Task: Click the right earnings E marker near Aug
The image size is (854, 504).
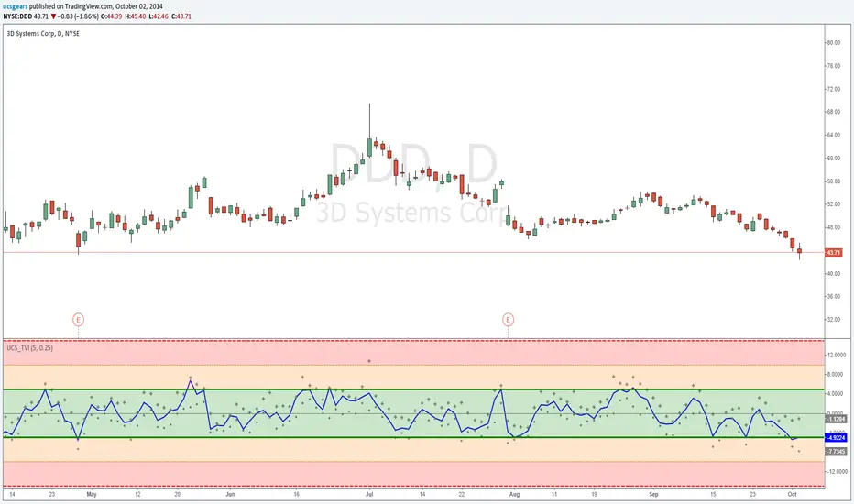Action: [508, 319]
